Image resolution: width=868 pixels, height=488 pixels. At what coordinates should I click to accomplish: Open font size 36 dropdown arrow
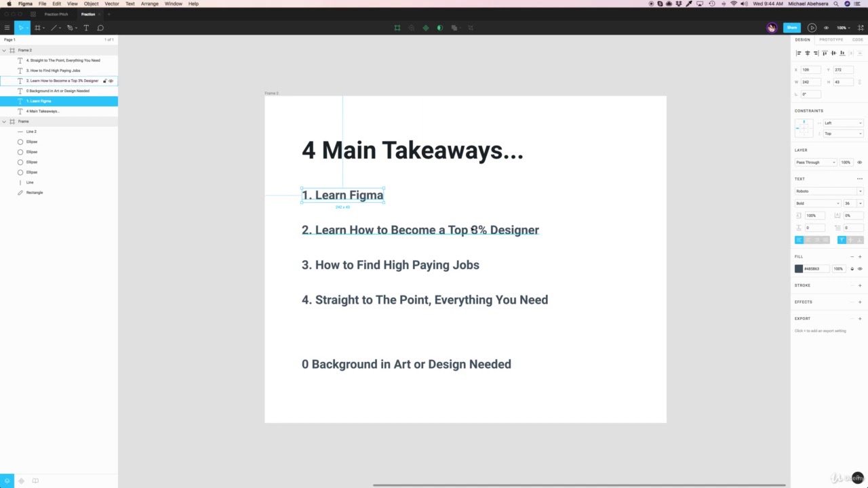(x=861, y=203)
